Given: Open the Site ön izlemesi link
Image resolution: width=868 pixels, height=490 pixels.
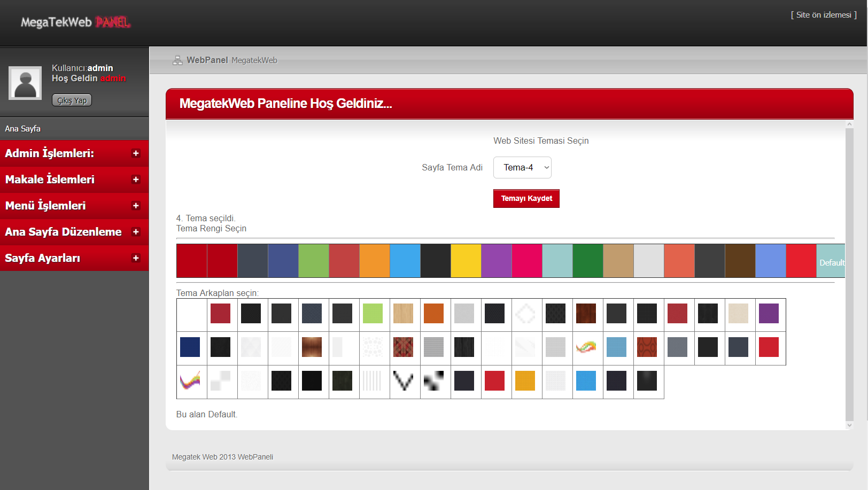Looking at the screenshot, I should point(823,15).
